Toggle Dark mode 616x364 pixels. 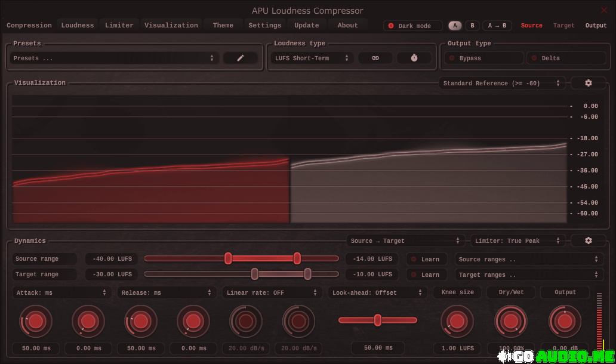412,26
